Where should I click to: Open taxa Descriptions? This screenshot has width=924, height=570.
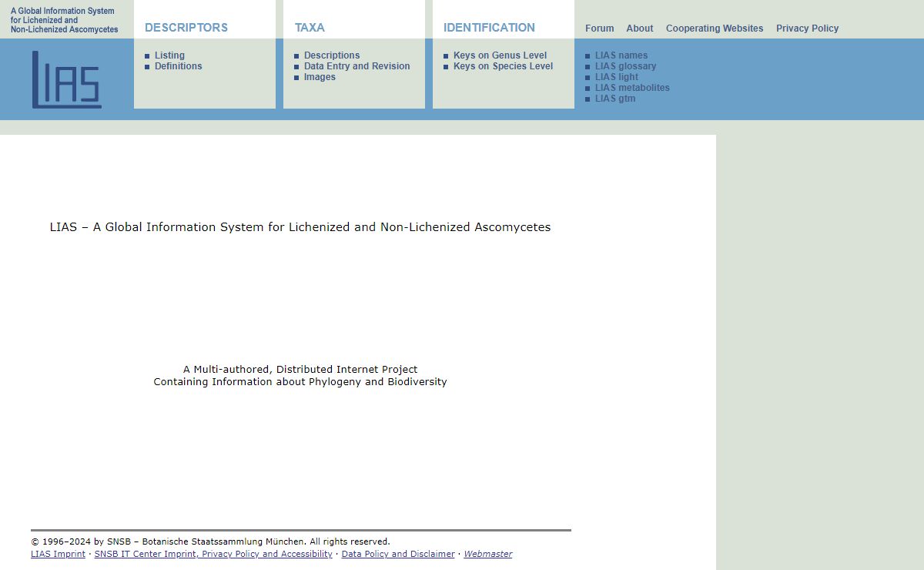coord(332,55)
